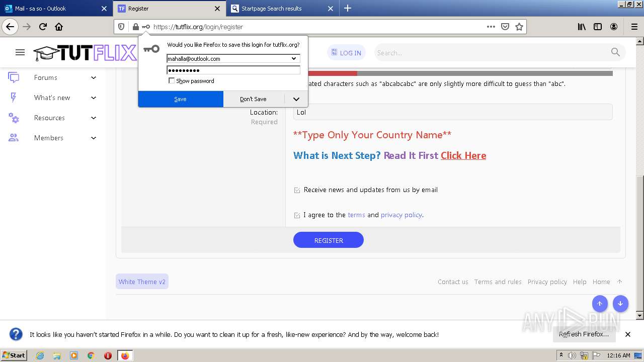The width and height of the screenshot is (644, 362).
Task: Open Internet Explorer from taskbar
Action: 40,355
